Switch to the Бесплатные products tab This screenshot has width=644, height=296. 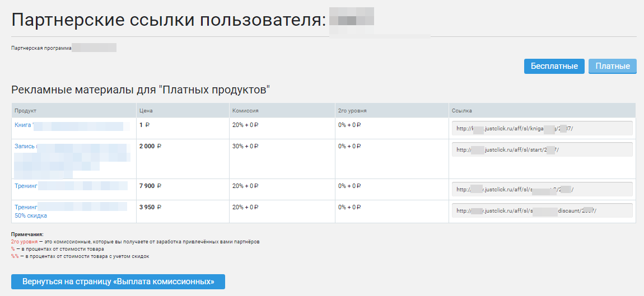pos(554,66)
